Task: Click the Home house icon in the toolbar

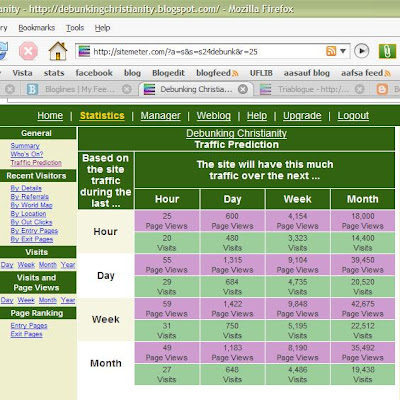Action: pos(58,51)
